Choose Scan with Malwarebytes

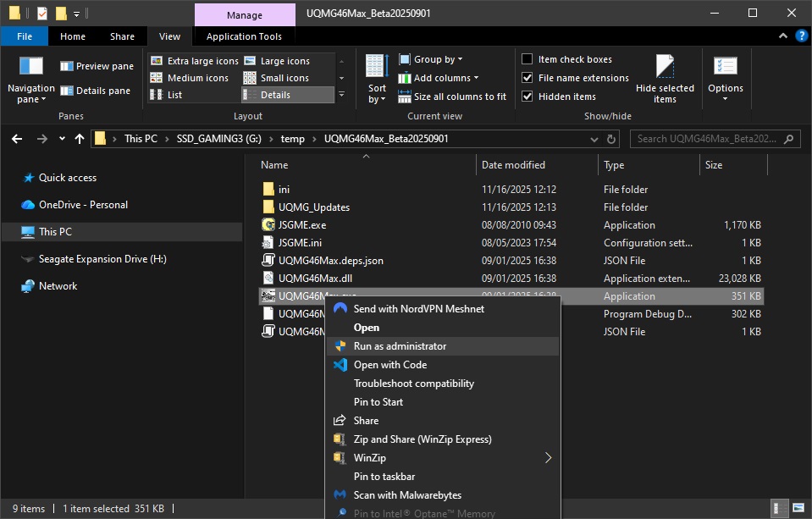[x=443, y=495]
